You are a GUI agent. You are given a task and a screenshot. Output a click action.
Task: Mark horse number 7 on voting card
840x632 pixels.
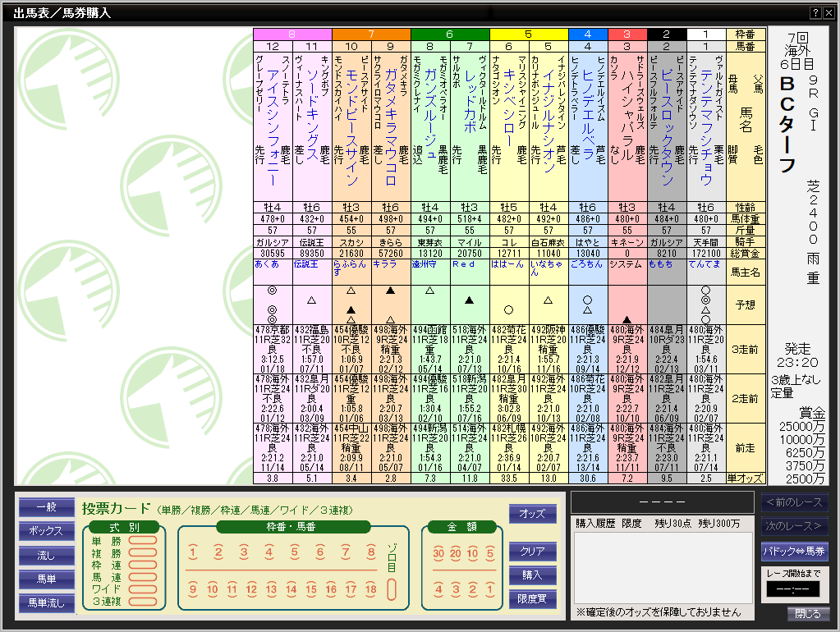pos(346,552)
